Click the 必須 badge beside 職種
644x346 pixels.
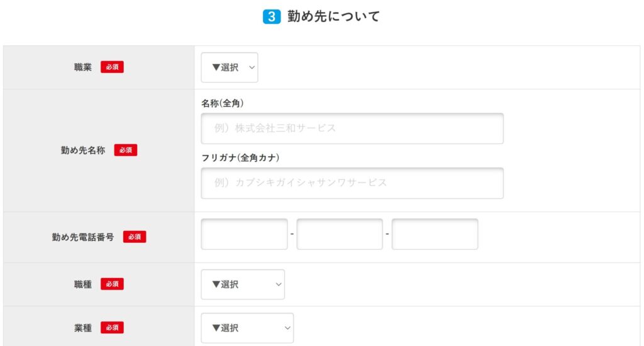(x=112, y=284)
